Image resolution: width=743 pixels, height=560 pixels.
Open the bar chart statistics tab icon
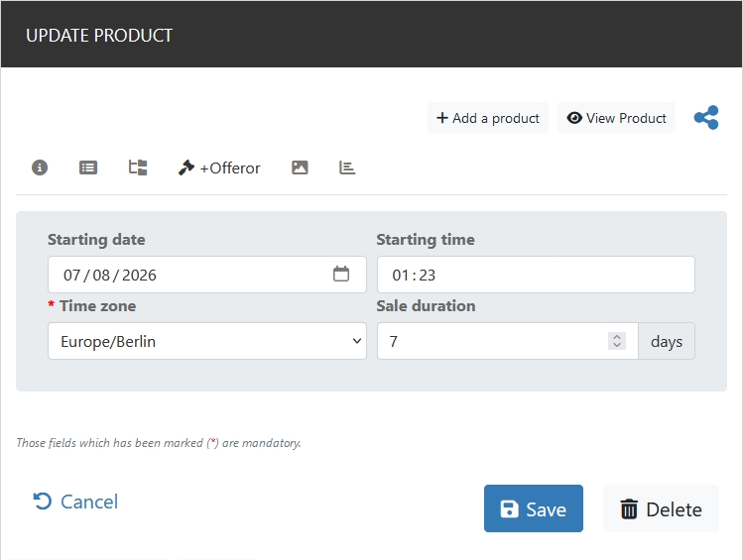pyautogui.click(x=347, y=168)
